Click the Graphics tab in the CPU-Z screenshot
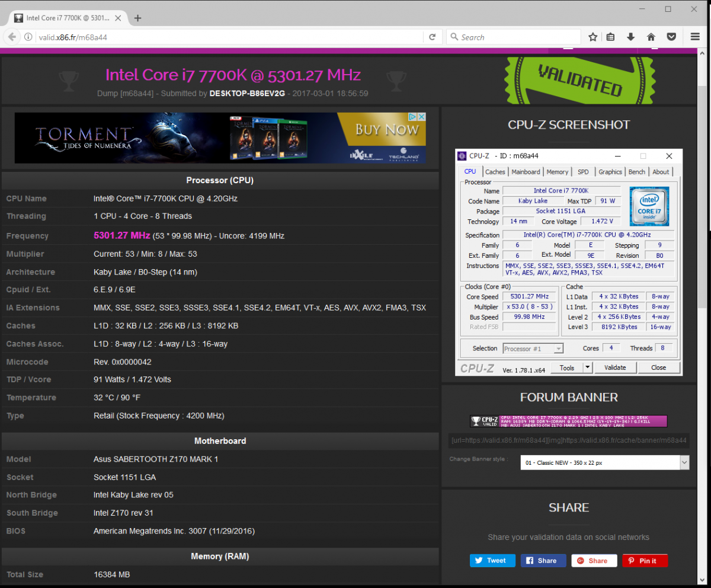 click(x=610, y=172)
